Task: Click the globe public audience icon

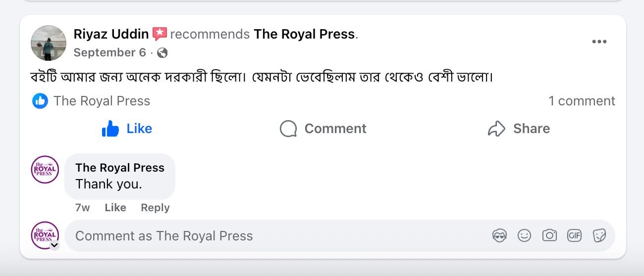Action: pos(162,53)
